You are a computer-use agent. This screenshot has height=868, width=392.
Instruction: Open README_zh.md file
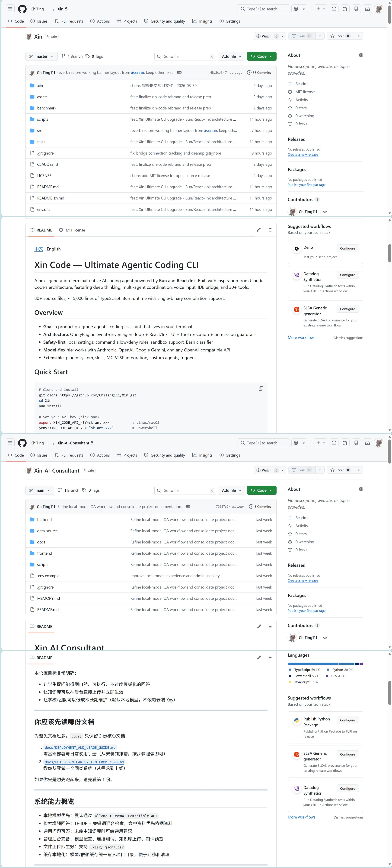point(51,198)
